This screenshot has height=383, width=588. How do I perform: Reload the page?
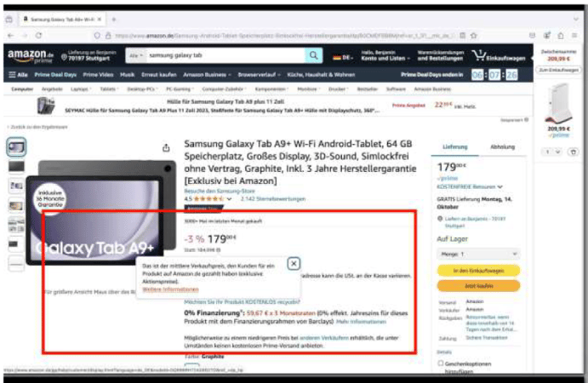coord(38,36)
